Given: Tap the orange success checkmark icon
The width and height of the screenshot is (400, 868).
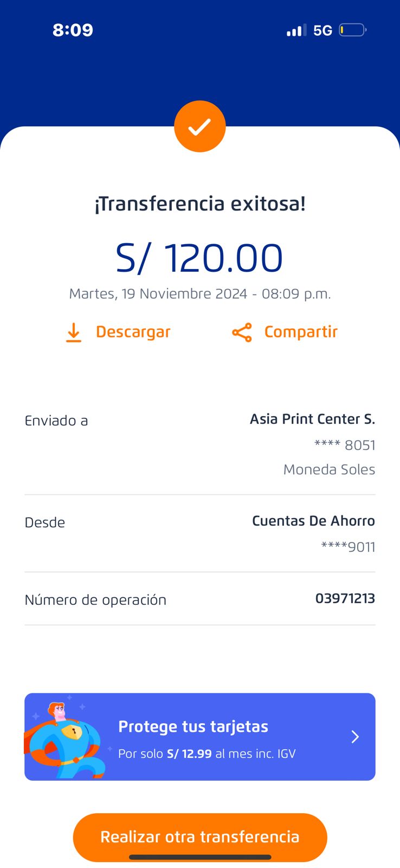Looking at the screenshot, I should [x=199, y=126].
